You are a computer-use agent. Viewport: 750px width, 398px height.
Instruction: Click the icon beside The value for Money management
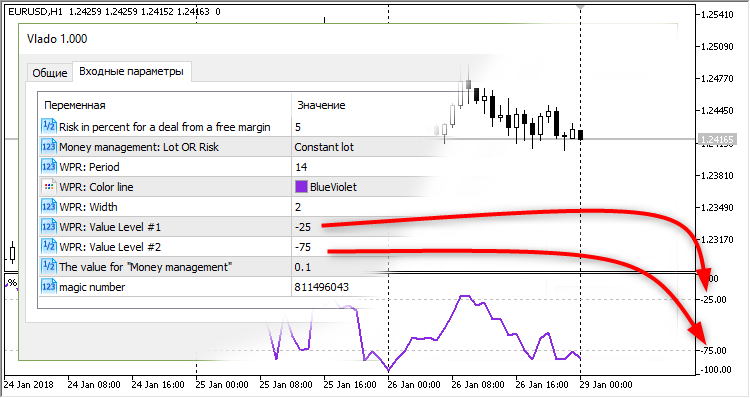[x=49, y=266]
